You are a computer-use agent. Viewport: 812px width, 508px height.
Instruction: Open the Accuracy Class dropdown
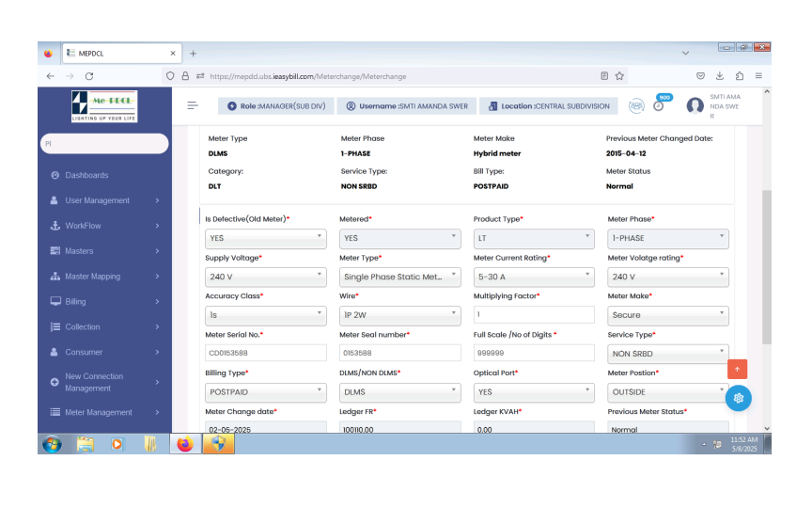coord(266,315)
